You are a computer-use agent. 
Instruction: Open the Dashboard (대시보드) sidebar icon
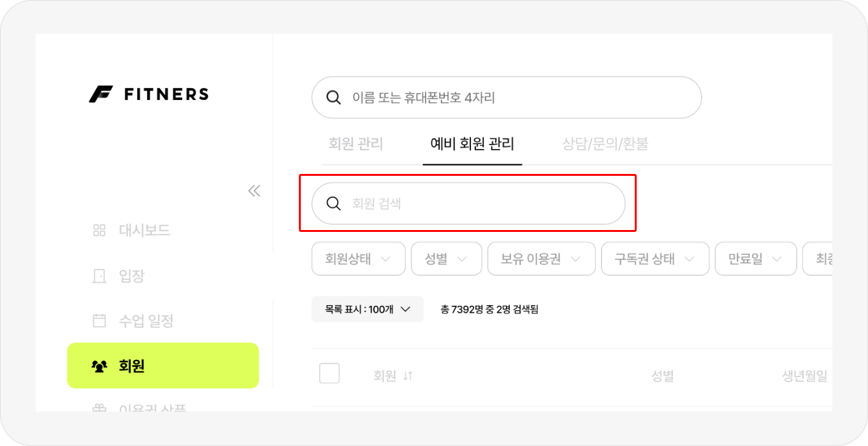click(99, 230)
